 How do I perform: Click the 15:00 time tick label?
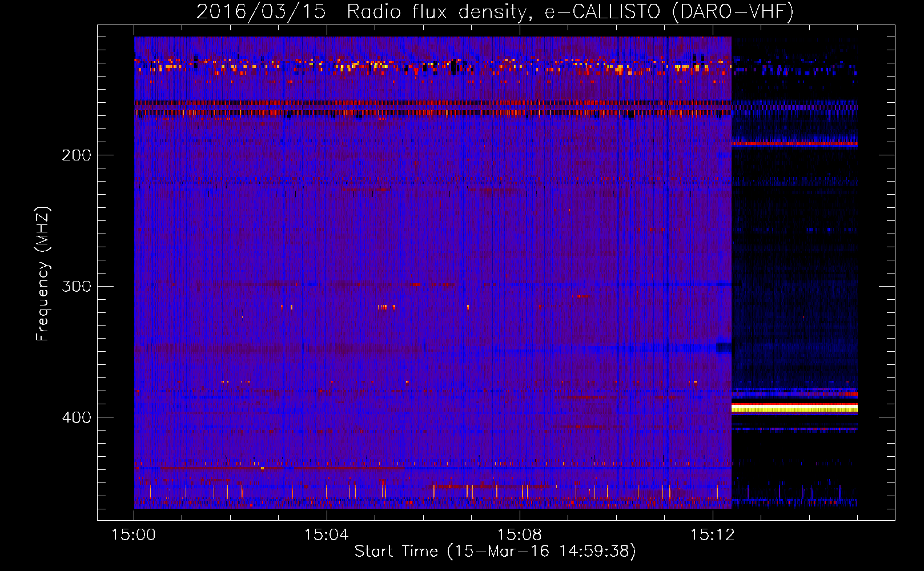click(134, 534)
